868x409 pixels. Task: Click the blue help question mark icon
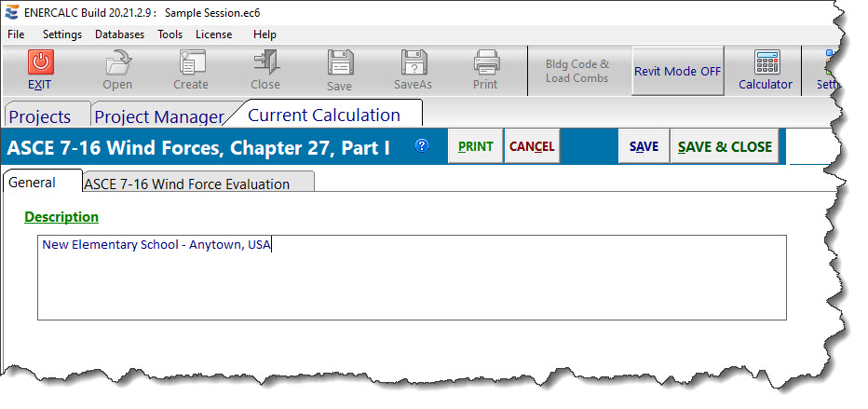point(422,146)
